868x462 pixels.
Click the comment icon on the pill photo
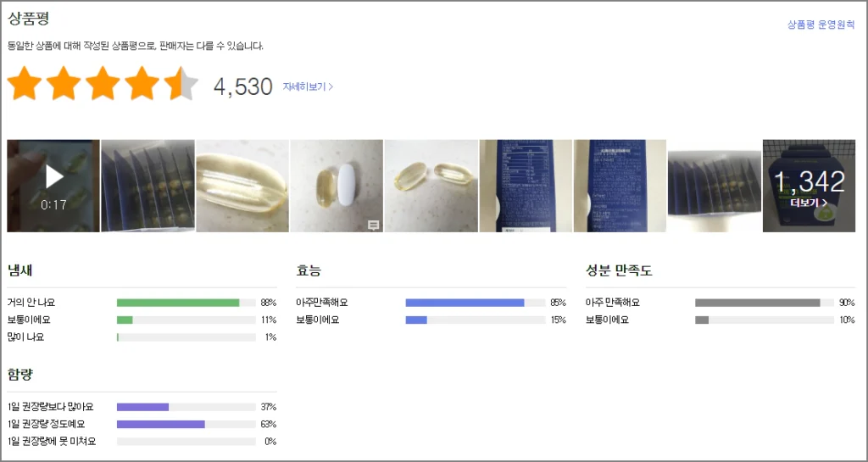[373, 225]
